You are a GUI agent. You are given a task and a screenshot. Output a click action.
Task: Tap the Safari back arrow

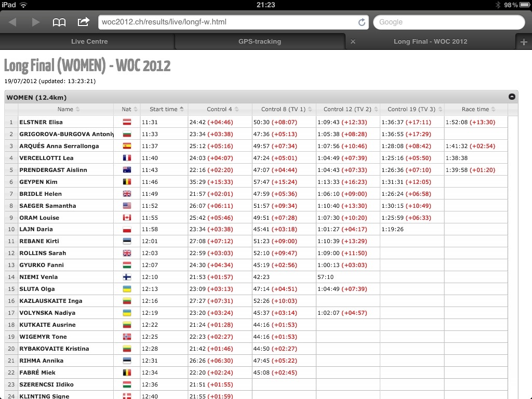(x=12, y=22)
